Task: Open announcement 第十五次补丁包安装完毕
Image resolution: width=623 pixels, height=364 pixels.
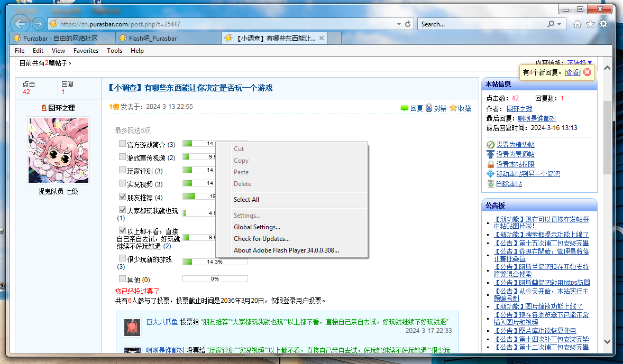Action: coord(541,243)
